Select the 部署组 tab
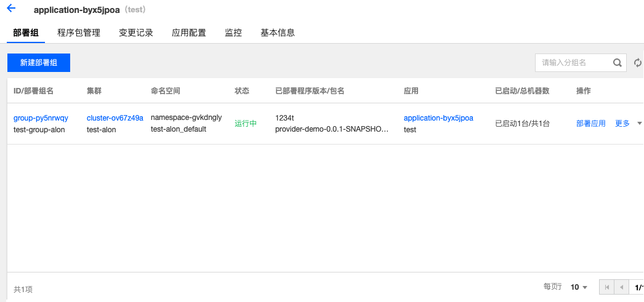The width and height of the screenshot is (644, 302). pos(26,33)
